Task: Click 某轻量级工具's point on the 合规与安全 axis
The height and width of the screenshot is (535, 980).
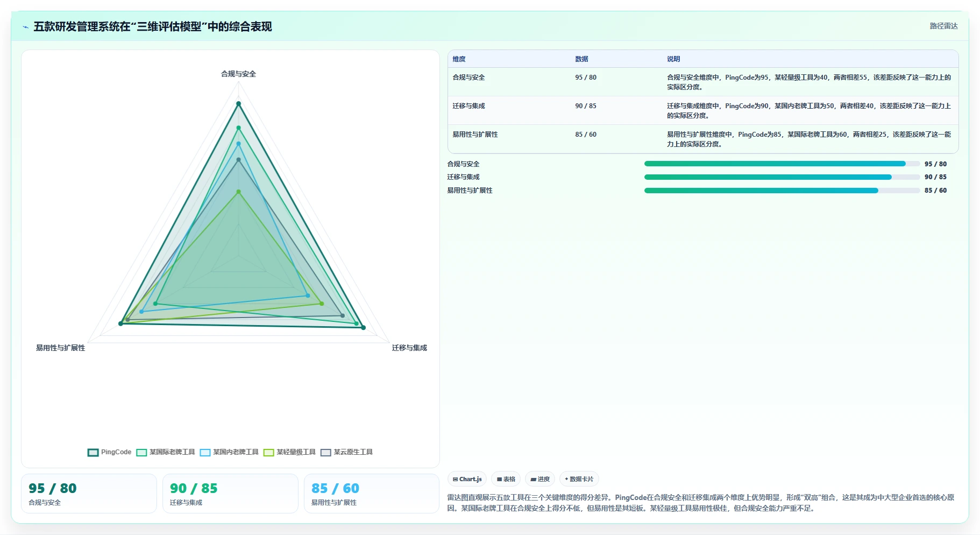Action: click(x=238, y=192)
